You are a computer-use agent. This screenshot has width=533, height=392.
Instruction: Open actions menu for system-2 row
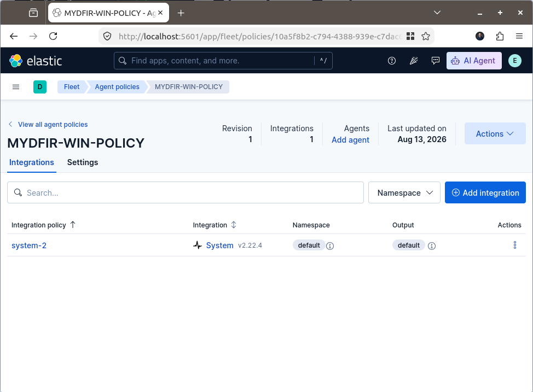click(514, 245)
